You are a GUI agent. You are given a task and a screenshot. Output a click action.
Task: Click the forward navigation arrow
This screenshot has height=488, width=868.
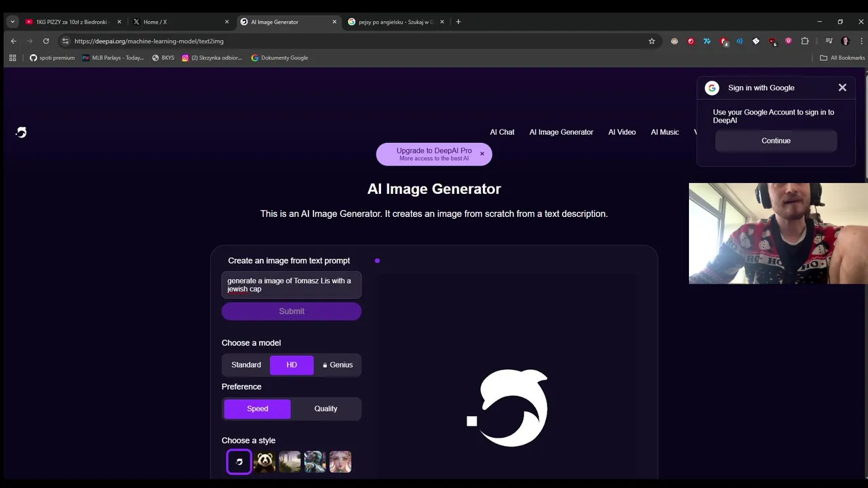(30, 41)
